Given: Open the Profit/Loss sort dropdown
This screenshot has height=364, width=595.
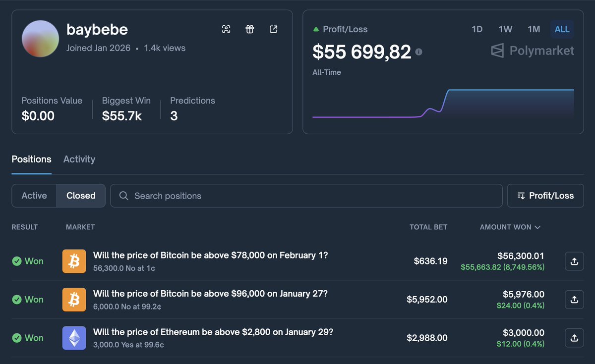Looking at the screenshot, I should (545, 196).
